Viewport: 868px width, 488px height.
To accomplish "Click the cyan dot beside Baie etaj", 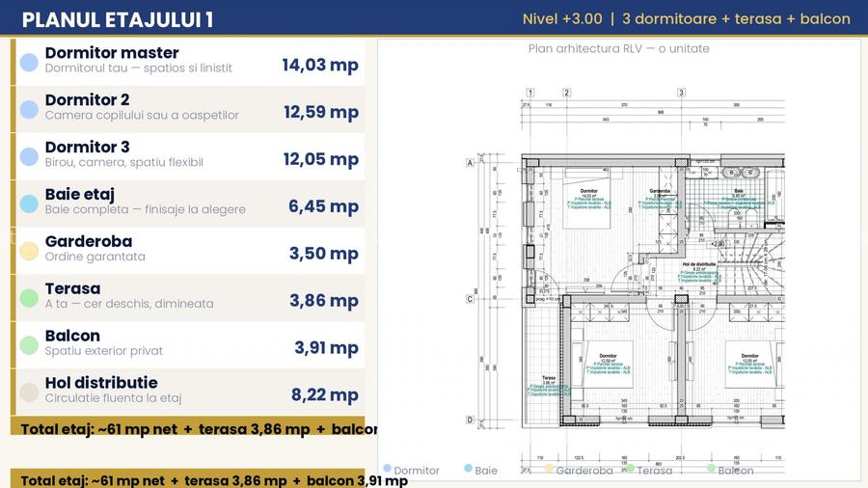I will tap(29, 203).
